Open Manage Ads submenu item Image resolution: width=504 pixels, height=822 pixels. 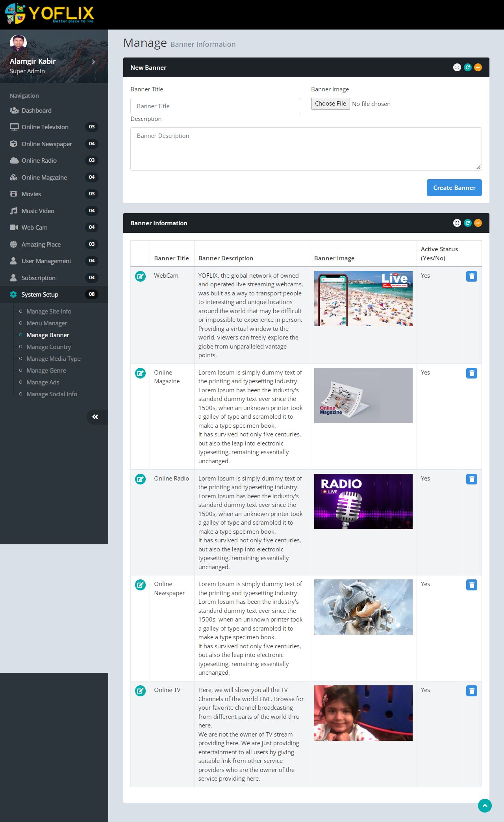[x=43, y=382]
